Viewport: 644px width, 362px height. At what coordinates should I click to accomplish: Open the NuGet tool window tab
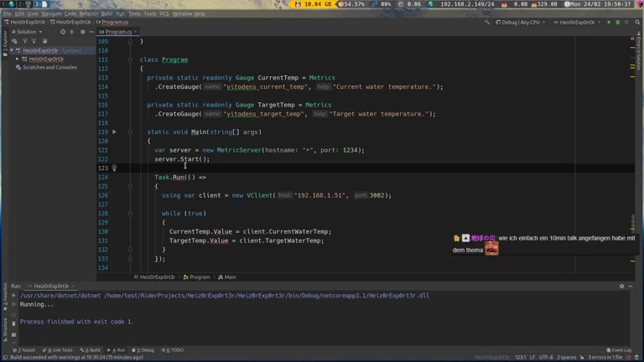tap(23, 350)
